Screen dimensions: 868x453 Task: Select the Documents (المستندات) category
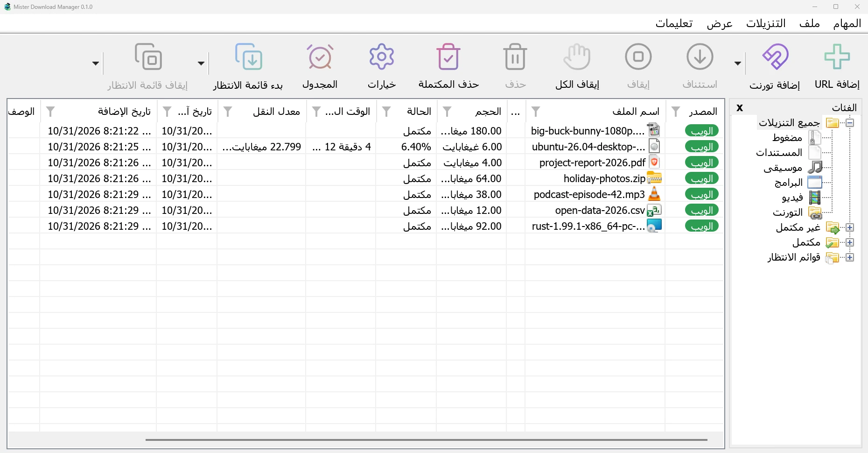779,152
